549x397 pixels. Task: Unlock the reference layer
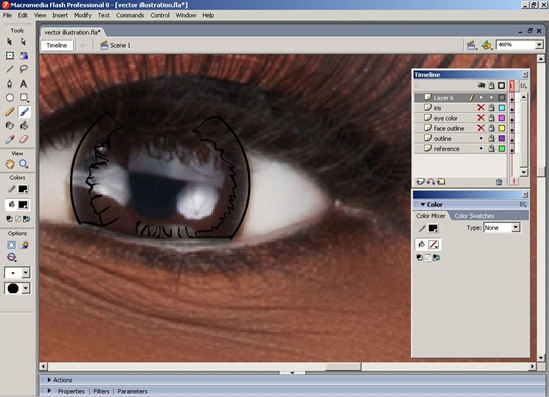pos(492,149)
